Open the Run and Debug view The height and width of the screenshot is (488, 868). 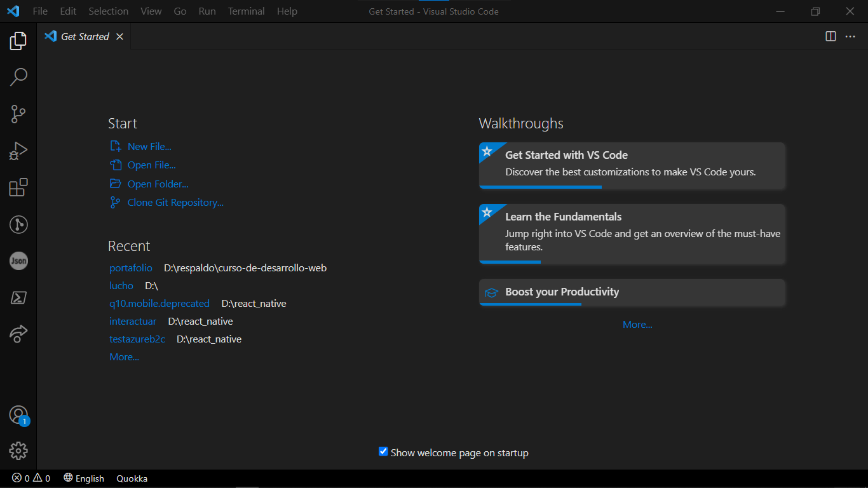pyautogui.click(x=18, y=151)
